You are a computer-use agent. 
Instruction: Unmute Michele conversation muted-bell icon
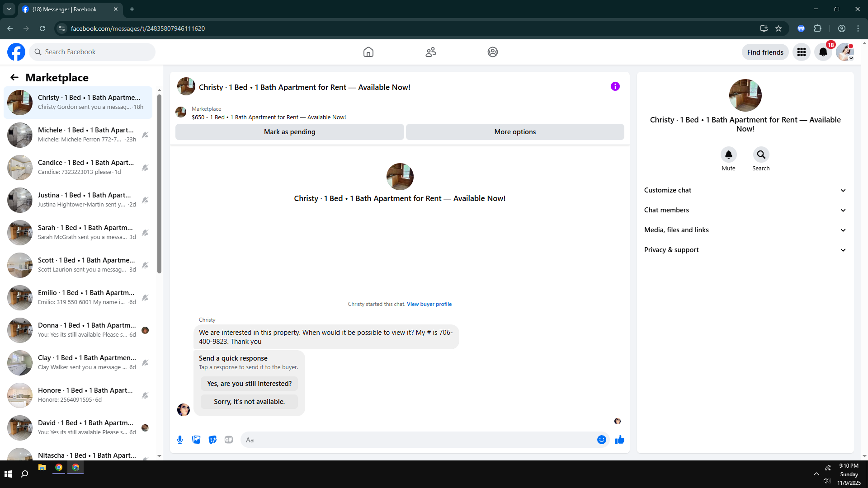click(x=145, y=135)
